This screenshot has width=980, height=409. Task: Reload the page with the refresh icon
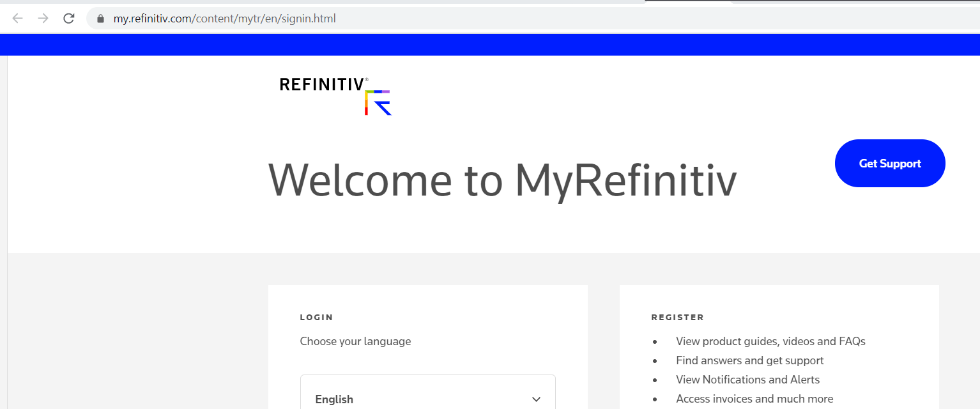click(x=69, y=19)
